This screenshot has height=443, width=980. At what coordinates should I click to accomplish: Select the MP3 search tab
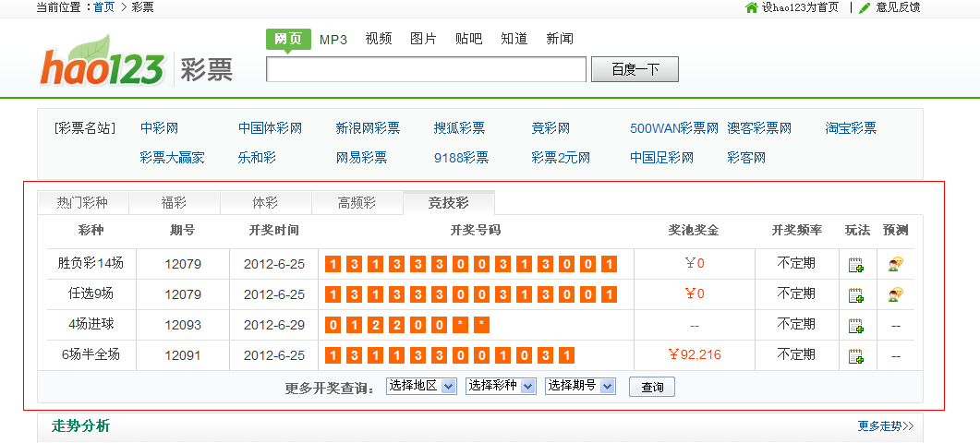(333, 40)
